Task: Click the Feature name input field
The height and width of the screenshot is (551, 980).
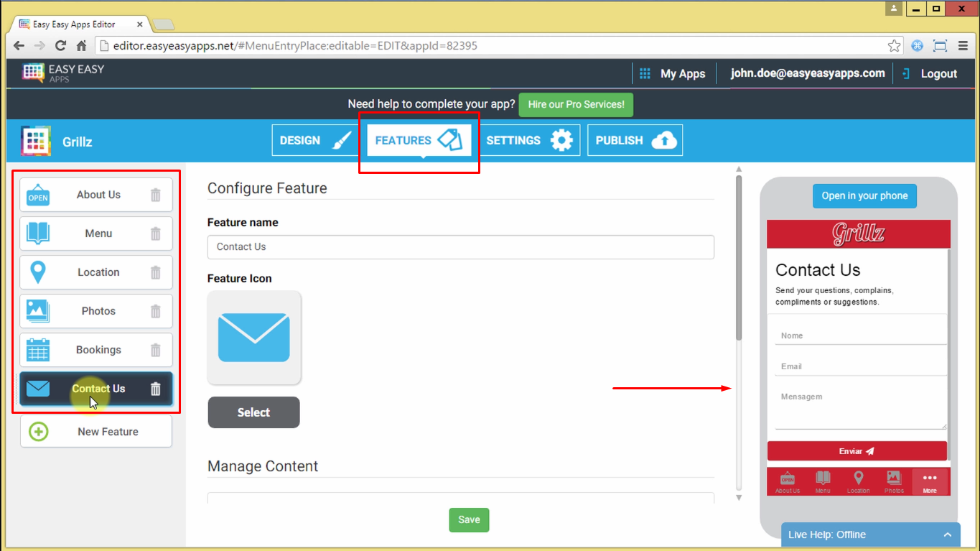Action: tap(460, 246)
